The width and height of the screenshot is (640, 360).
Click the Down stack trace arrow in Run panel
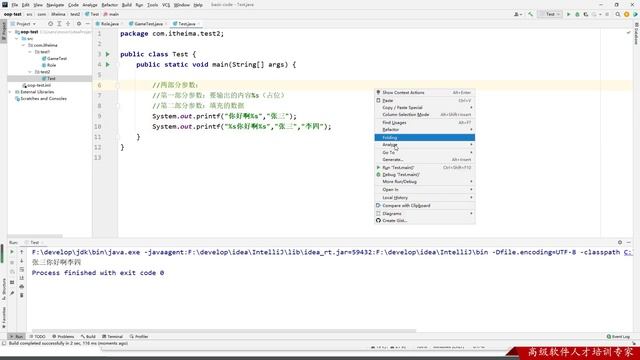[x=22, y=261]
